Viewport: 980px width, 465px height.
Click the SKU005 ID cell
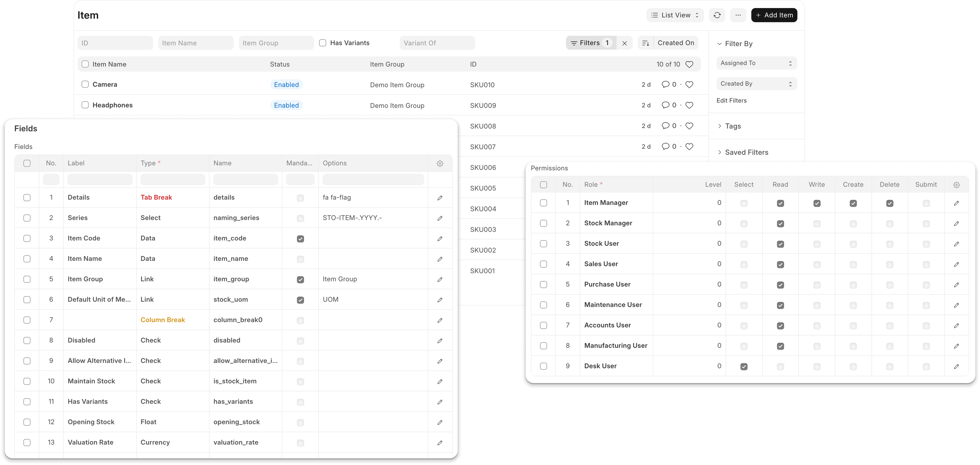pyautogui.click(x=483, y=188)
